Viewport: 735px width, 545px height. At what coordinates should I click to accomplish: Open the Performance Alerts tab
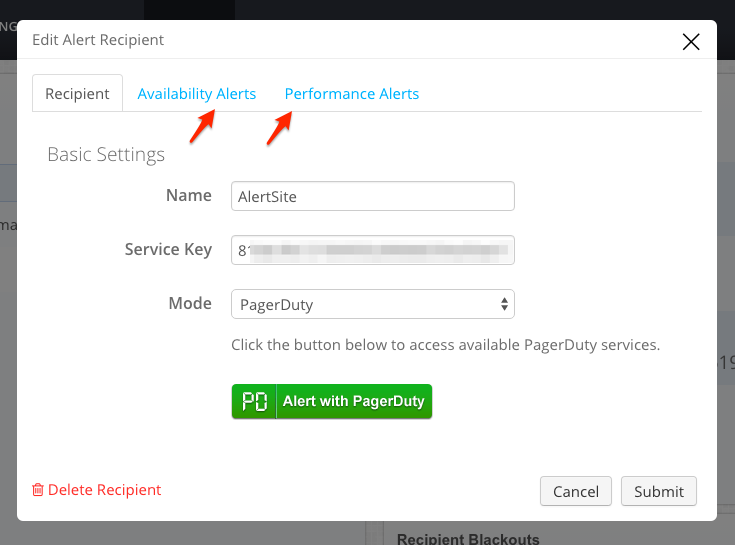(352, 94)
